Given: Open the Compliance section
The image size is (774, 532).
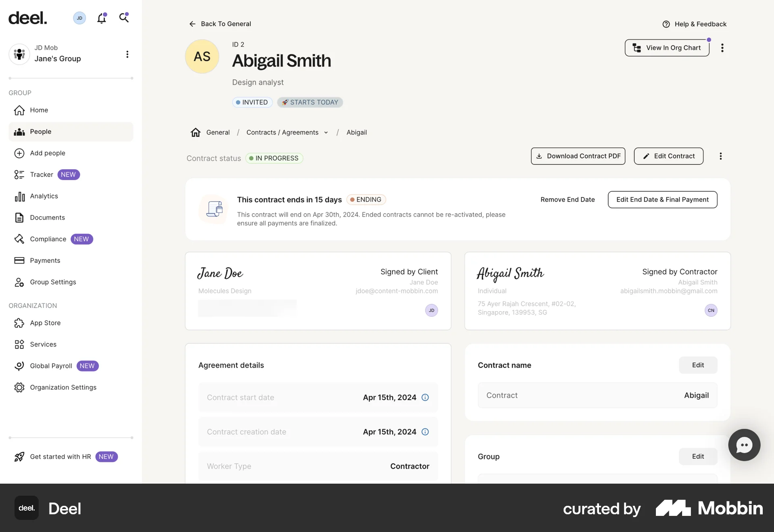Looking at the screenshot, I should pos(48,239).
